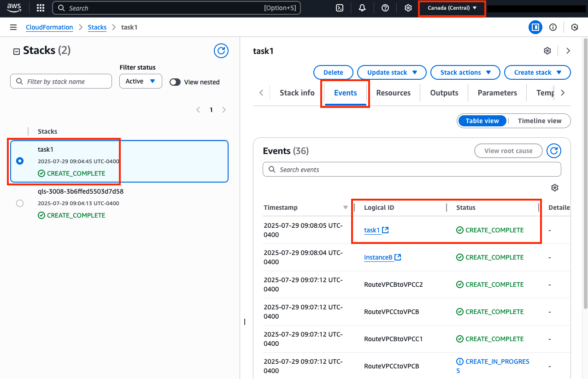
Task: Click the Logical ID column header
Action: pos(379,207)
